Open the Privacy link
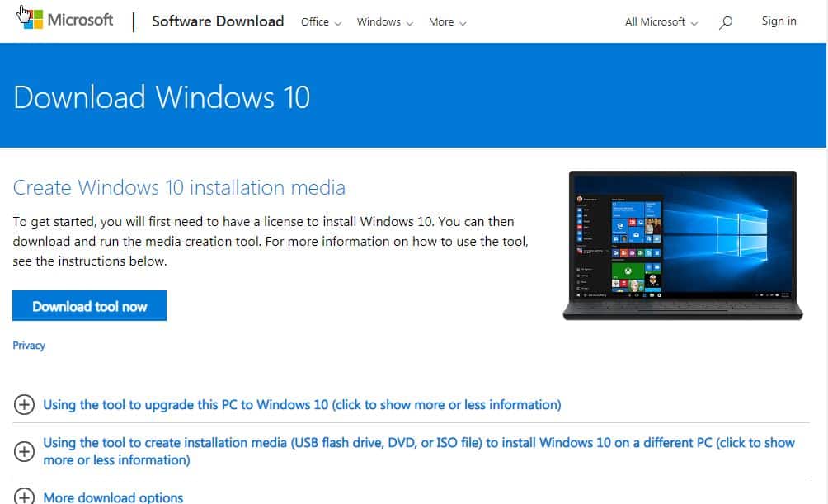828x504 pixels. click(29, 345)
